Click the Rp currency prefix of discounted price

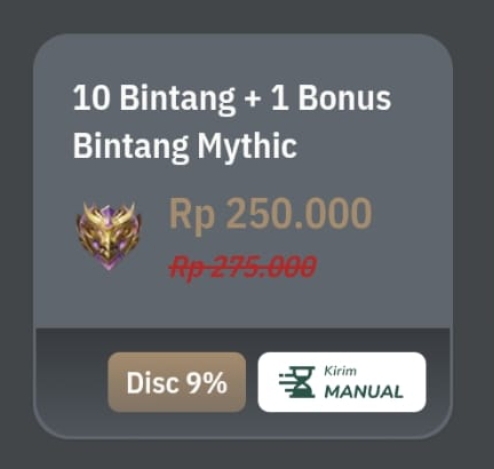[x=191, y=213]
